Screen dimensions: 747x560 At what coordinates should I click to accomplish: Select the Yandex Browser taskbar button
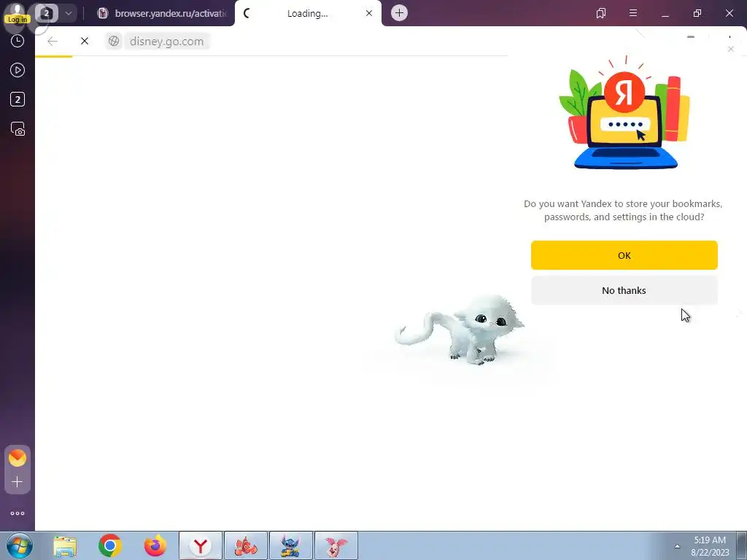[201, 545]
